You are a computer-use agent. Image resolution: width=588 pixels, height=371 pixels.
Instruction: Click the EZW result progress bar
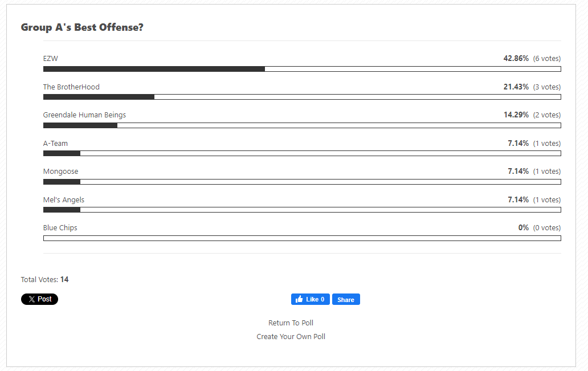pos(302,69)
